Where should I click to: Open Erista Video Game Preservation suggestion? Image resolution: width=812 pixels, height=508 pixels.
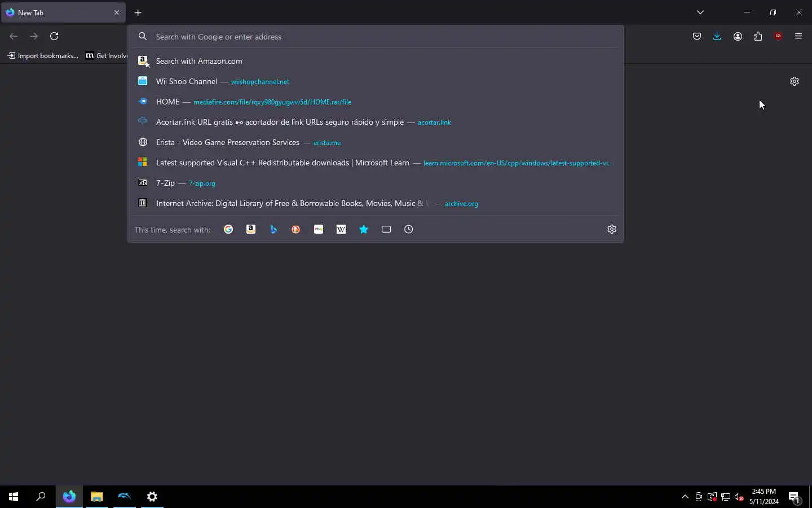[375, 142]
